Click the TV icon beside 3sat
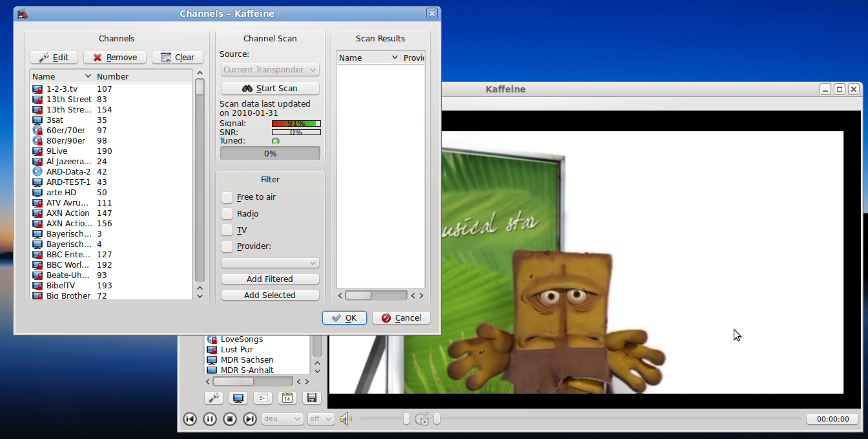 click(37, 120)
